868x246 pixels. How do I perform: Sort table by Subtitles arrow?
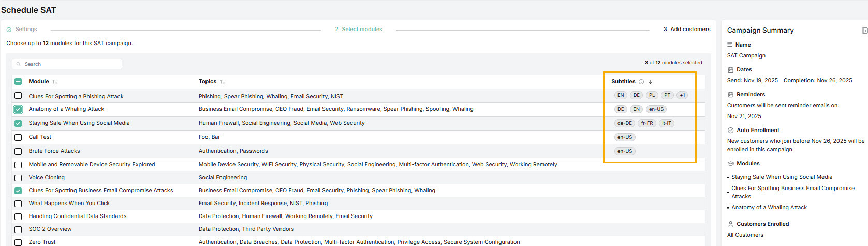tap(650, 82)
